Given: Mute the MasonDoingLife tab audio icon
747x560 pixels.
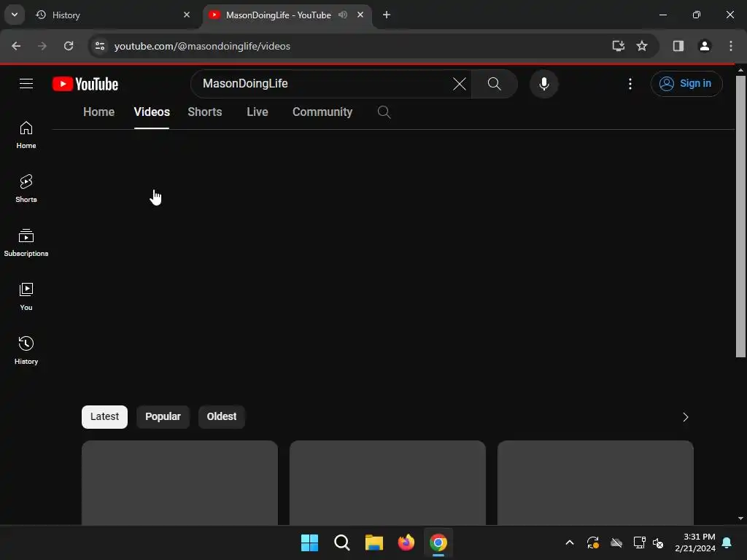Looking at the screenshot, I should click(343, 15).
